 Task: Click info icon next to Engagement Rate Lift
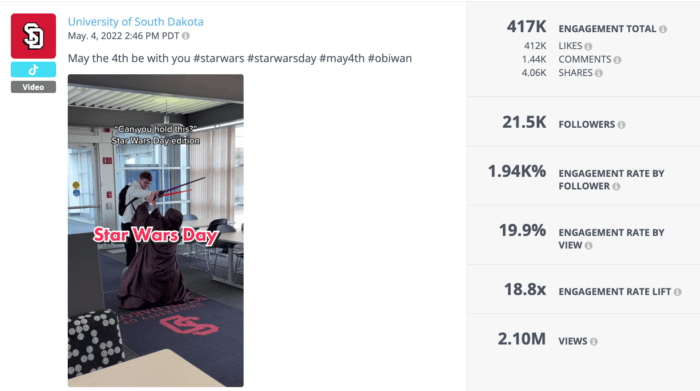pyautogui.click(x=678, y=292)
